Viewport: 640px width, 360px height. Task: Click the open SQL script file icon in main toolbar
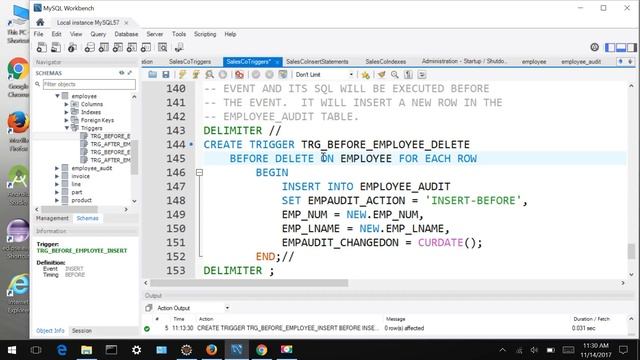56,48
